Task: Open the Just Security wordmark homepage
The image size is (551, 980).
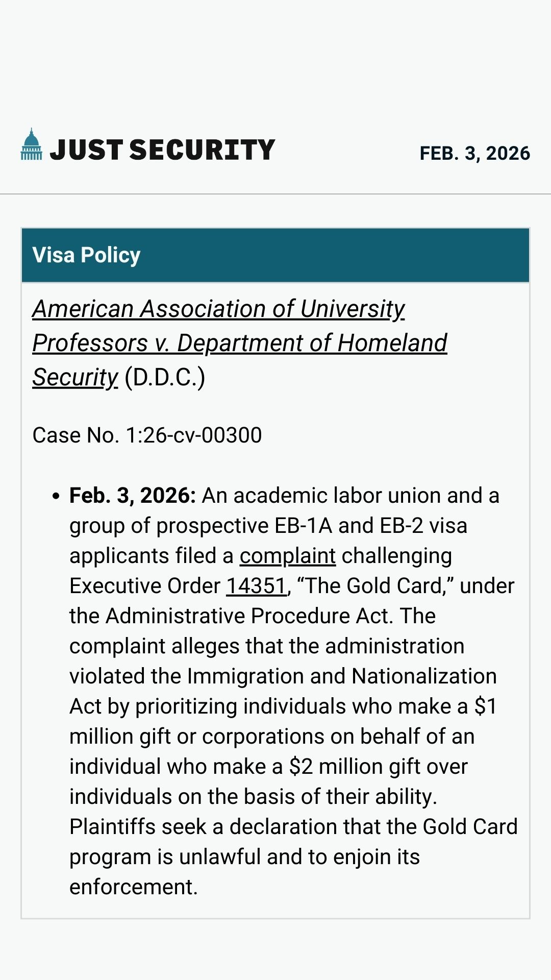Action: [x=162, y=150]
